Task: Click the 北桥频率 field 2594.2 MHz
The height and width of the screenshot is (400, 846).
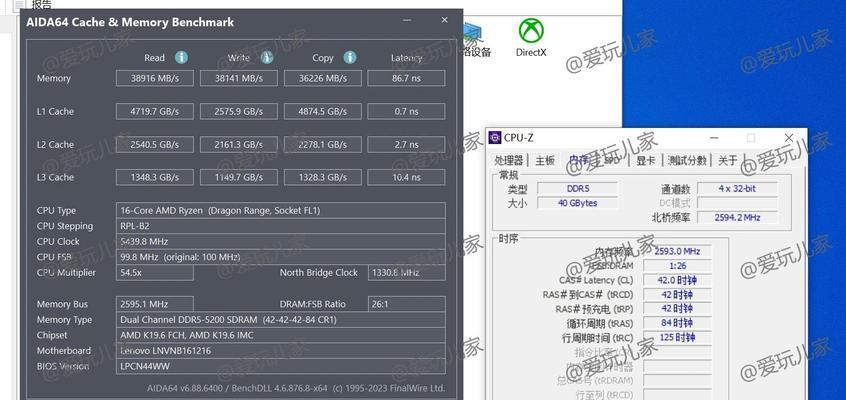Action: point(738,218)
